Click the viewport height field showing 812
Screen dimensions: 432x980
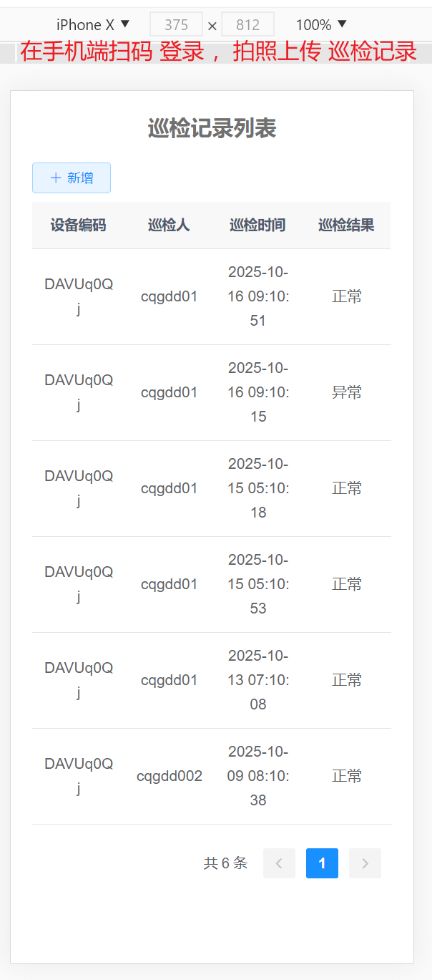247,25
